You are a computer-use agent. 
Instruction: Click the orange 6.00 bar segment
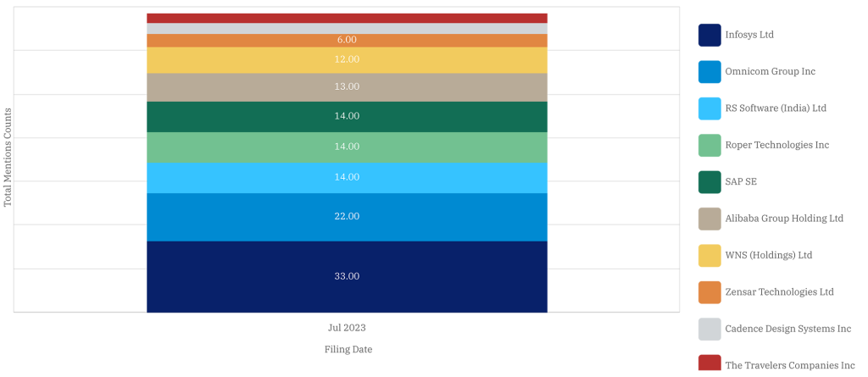click(347, 40)
